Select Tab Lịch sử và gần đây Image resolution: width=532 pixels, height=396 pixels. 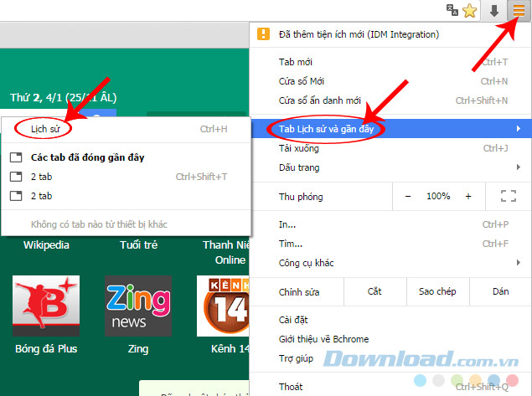(390, 128)
